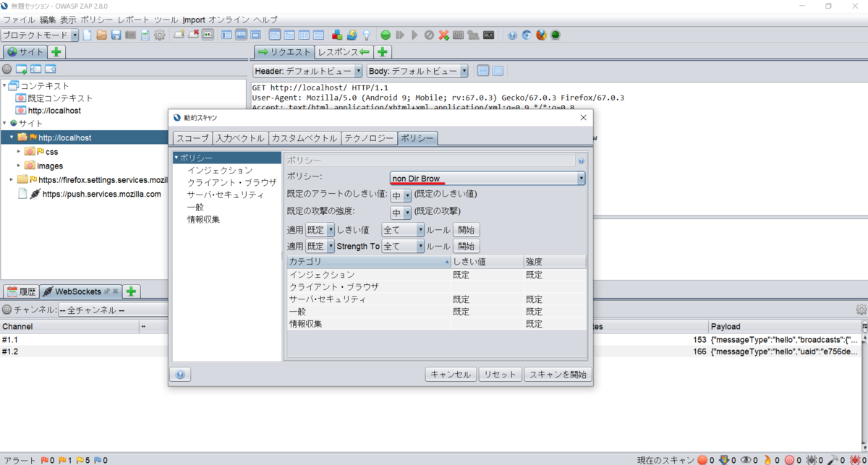Viewport: 868px width, 465px height.
Task: Switch to the テクノロジー tab
Action: coord(369,138)
